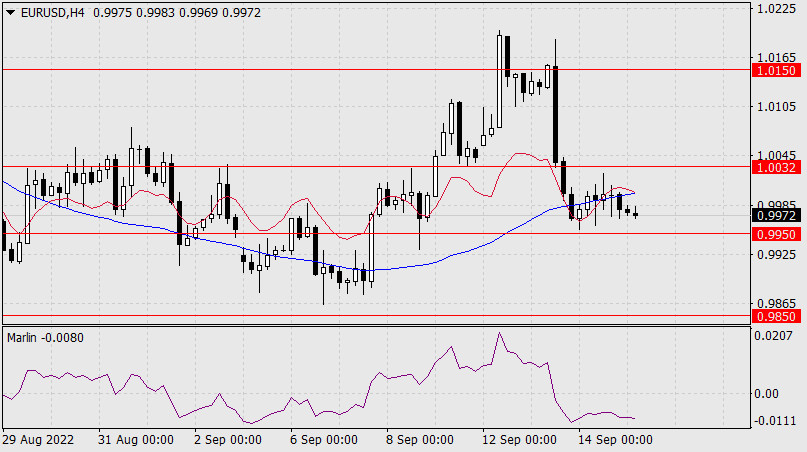
Task: Click the EURUSD,H4 chart title text
Action: coord(50,10)
